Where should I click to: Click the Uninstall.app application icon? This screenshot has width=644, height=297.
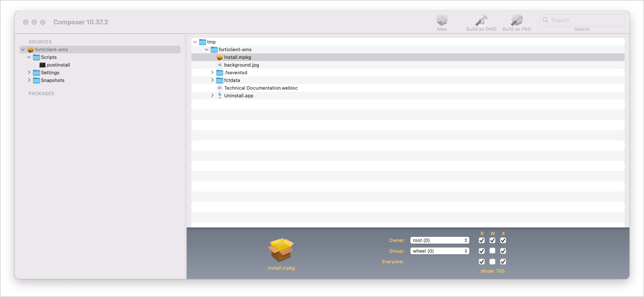point(220,96)
